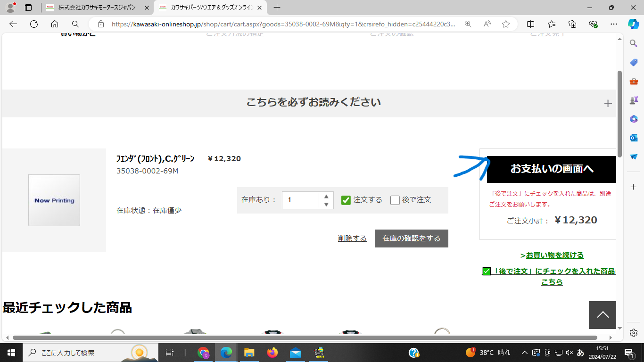Go to browser home page icon
This screenshot has height=362, width=644.
(x=55, y=24)
